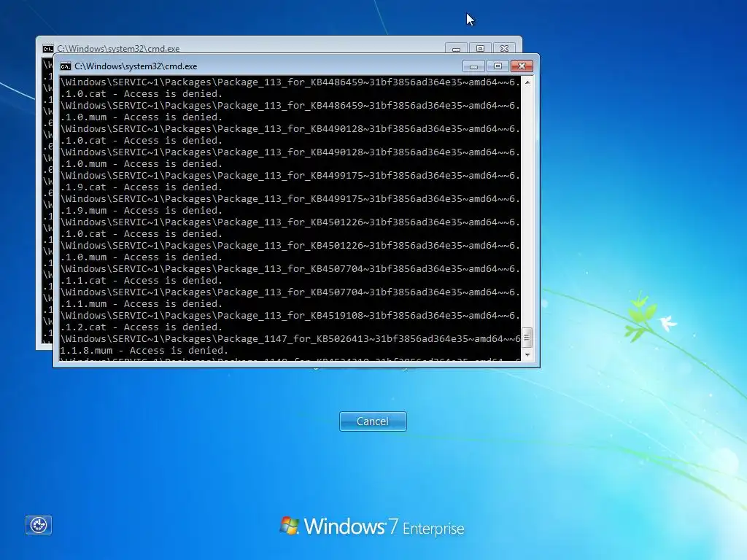
Task: Close the front cmd.exe window
Action: tap(522, 66)
